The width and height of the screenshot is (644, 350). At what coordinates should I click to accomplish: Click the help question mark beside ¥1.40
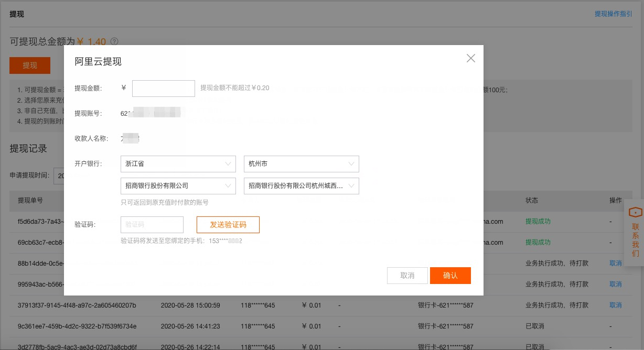pos(114,41)
